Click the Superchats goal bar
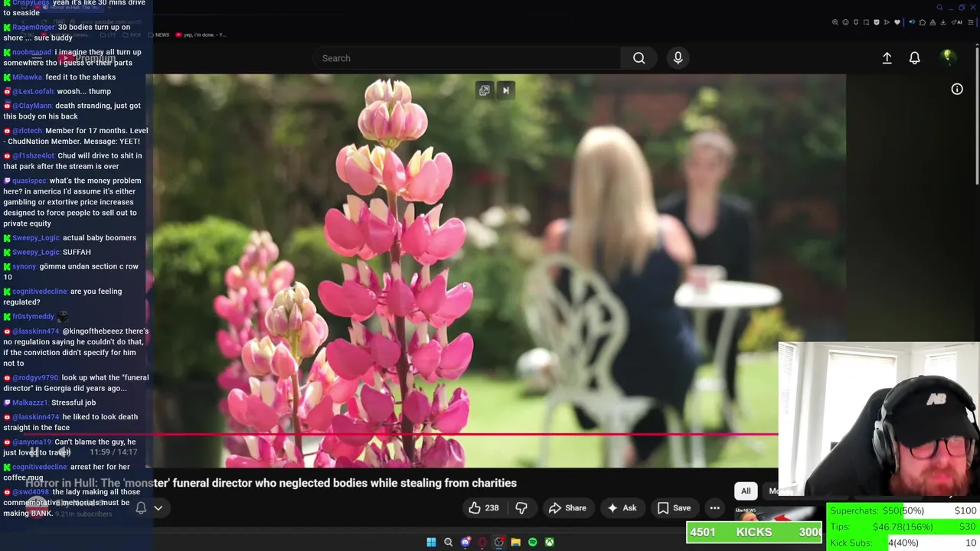The image size is (980, 551). [x=903, y=510]
